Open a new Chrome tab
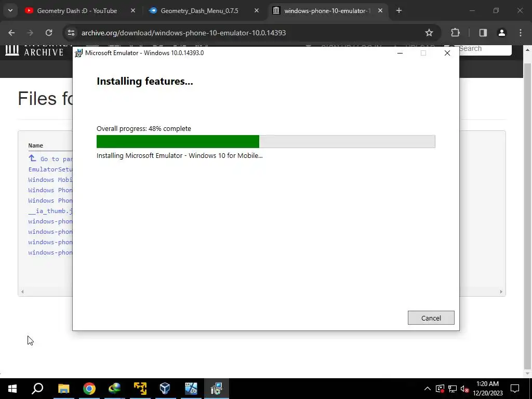Image resolution: width=532 pixels, height=399 pixels. coord(399,11)
